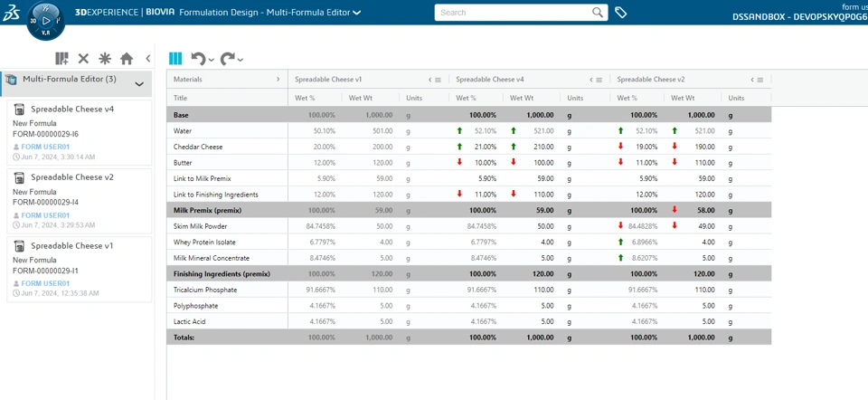This screenshot has width=868, height=400.
Task: Click the search magnifier icon
Action: click(x=598, y=12)
